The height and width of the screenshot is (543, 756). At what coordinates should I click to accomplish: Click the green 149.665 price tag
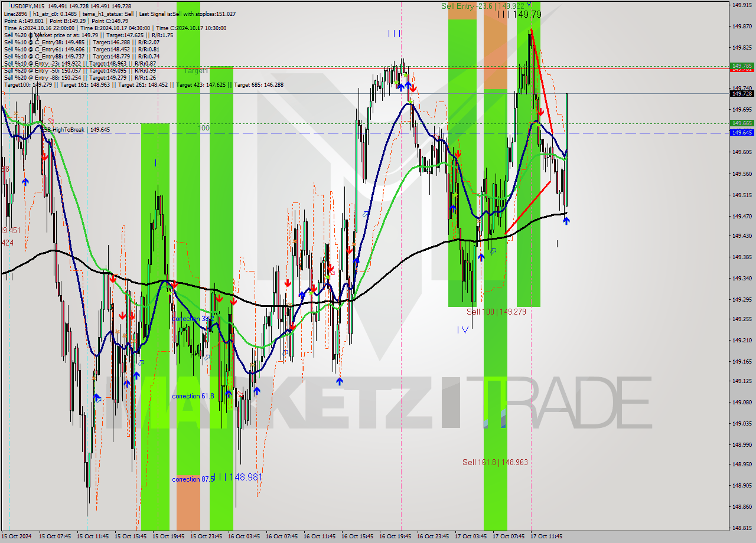[742, 123]
